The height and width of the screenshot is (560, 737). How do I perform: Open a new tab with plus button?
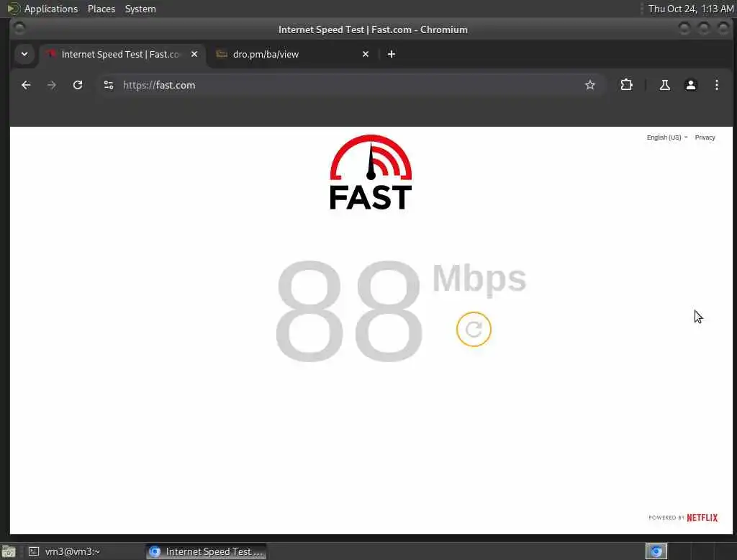391,54
